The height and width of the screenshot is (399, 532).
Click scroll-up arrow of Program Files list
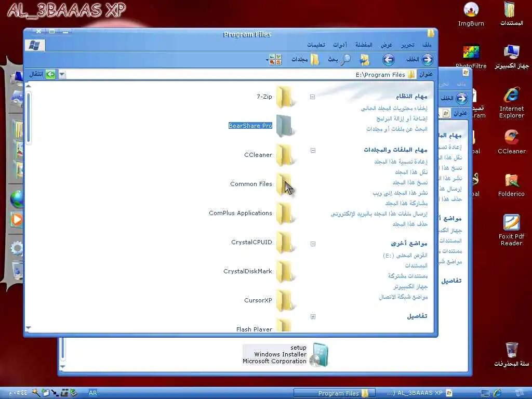(29, 86)
